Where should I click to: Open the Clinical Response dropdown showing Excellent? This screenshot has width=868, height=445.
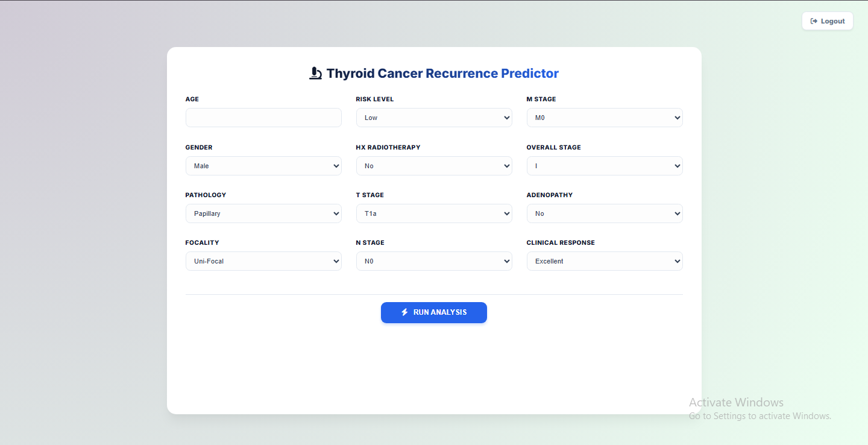(x=605, y=261)
